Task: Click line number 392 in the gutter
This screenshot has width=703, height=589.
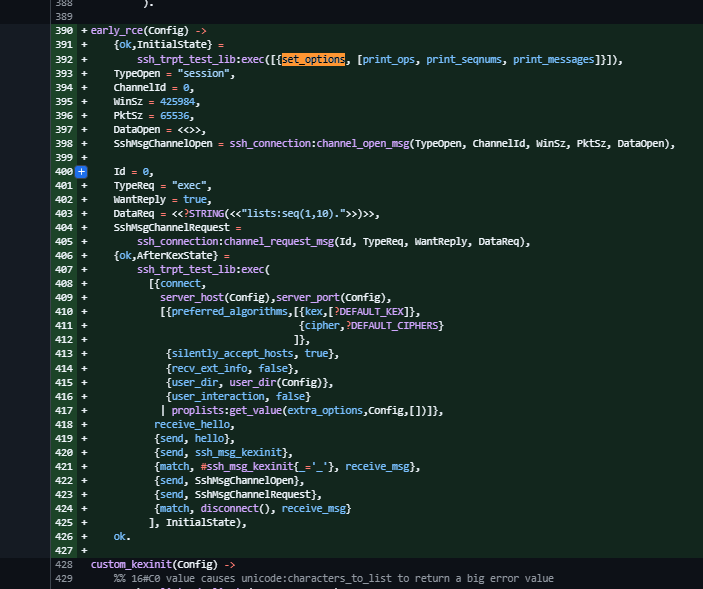Action: [x=64, y=59]
